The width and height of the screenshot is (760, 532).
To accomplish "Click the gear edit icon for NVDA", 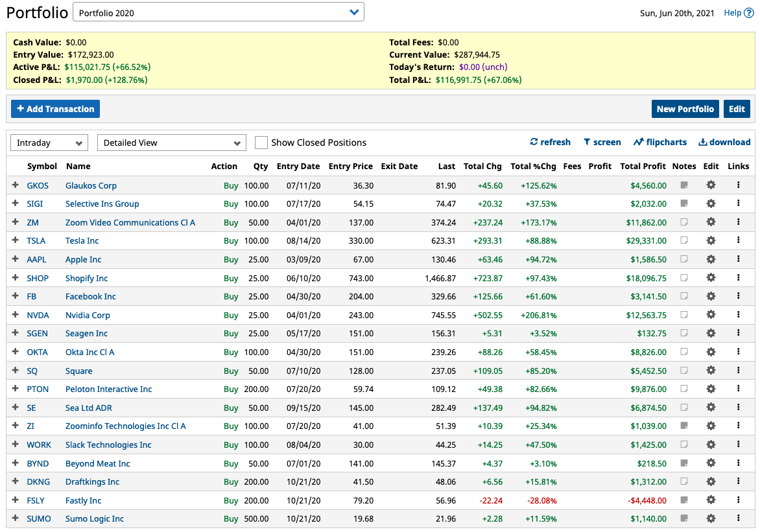I will 711,314.
